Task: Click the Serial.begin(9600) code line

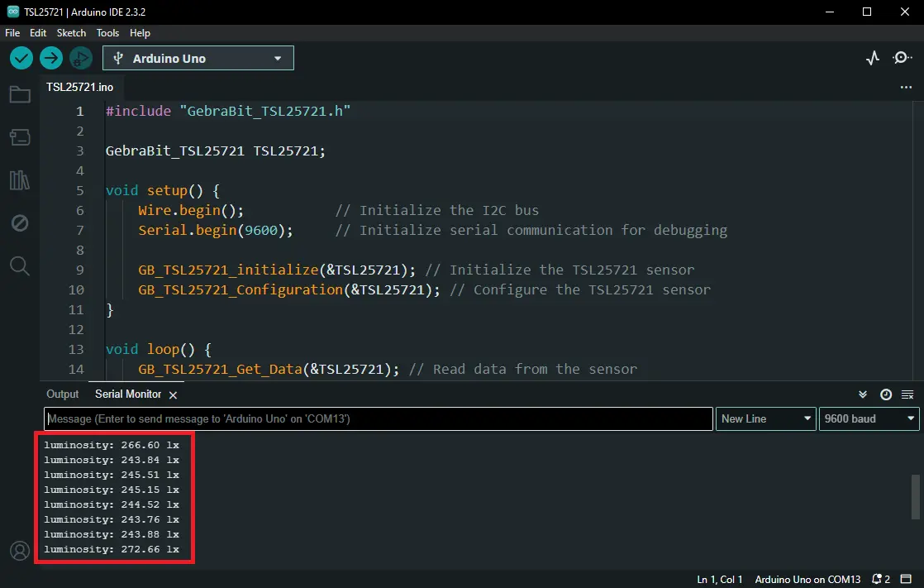Action: click(x=216, y=230)
